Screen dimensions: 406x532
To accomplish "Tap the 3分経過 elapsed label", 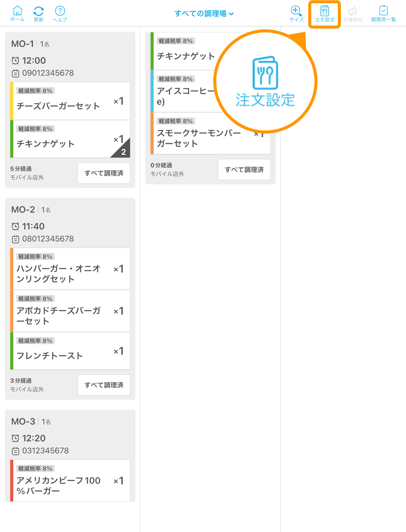I will pos(21,381).
